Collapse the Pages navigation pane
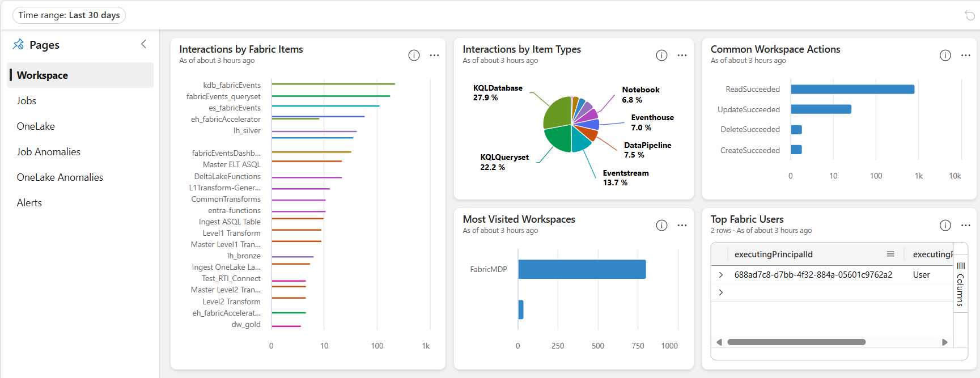 point(143,44)
